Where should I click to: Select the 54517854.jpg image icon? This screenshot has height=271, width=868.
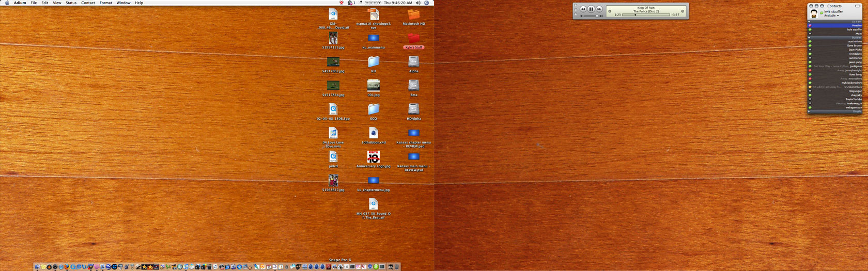(x=333, y=86)
